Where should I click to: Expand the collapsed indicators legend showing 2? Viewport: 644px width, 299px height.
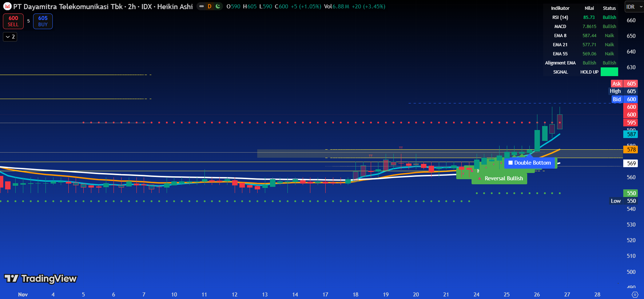point(10,37)
